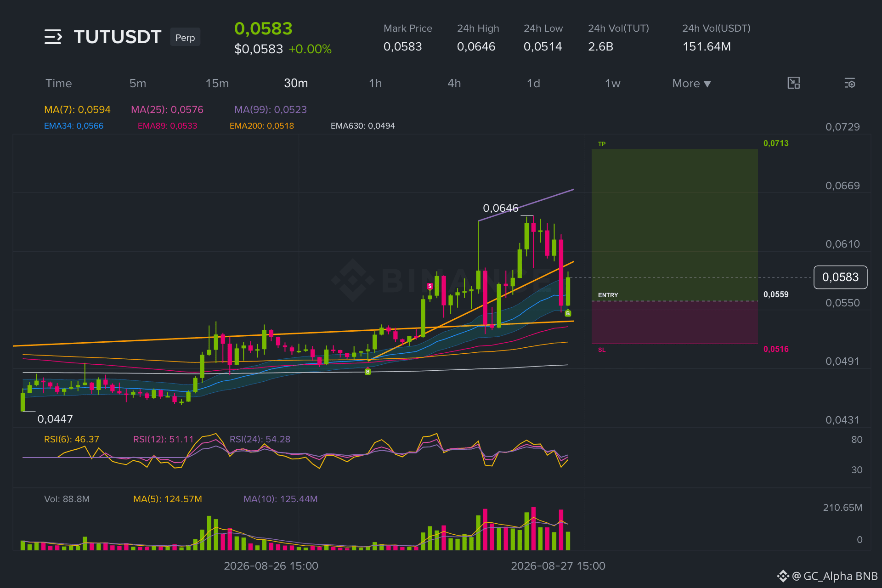Image resolution: width=882 pixels, height=588 pixels.
Task: Switch to the 5m timeframe
Action: [138, 84]
